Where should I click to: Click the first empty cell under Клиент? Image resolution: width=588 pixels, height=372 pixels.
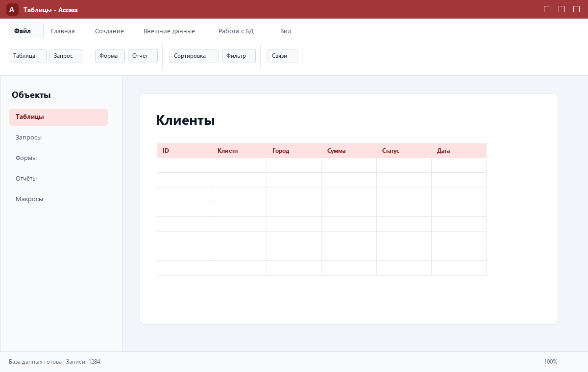coord(239,165)
